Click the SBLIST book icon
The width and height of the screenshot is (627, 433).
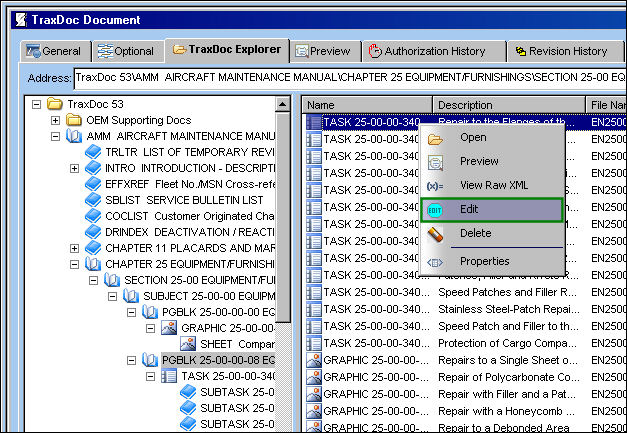pyautogui.click(x=93, y=200)
